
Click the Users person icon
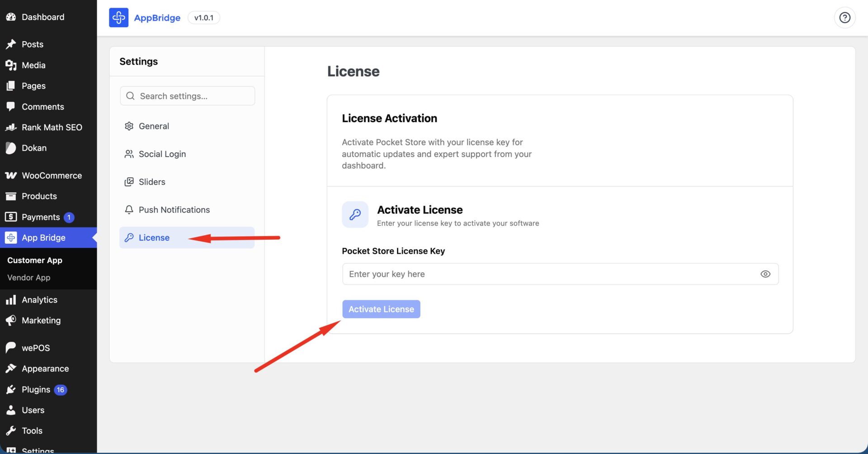click(x=11, y=410)
